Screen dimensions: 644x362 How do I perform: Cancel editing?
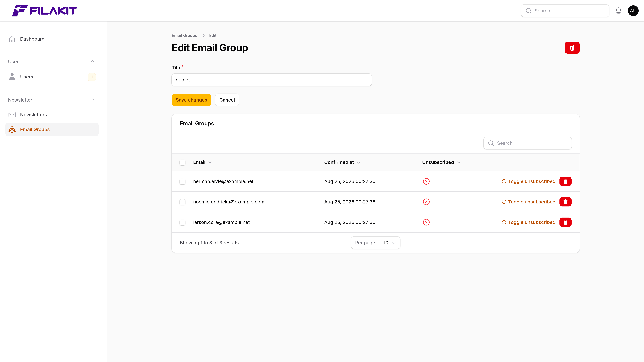pos(227,100)
